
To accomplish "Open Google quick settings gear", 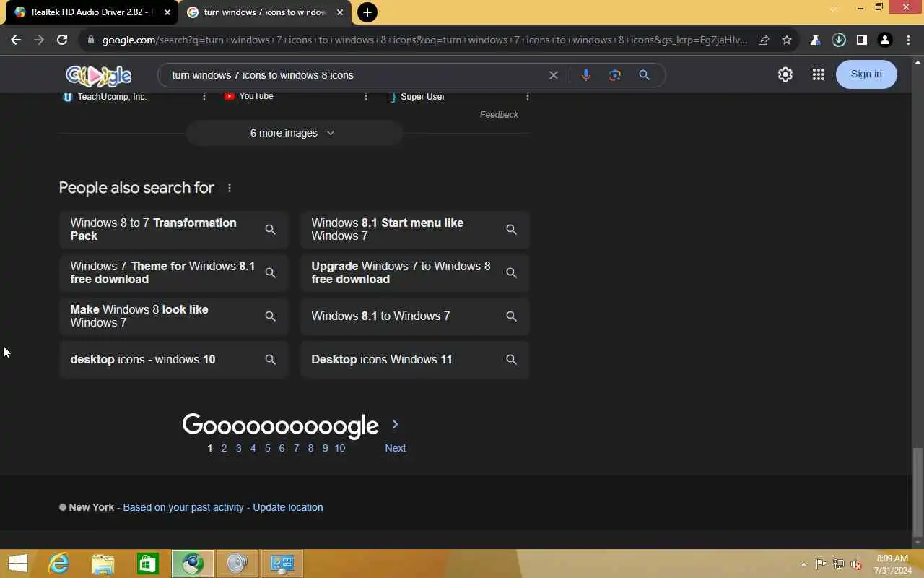I will [x=785, y=74].
